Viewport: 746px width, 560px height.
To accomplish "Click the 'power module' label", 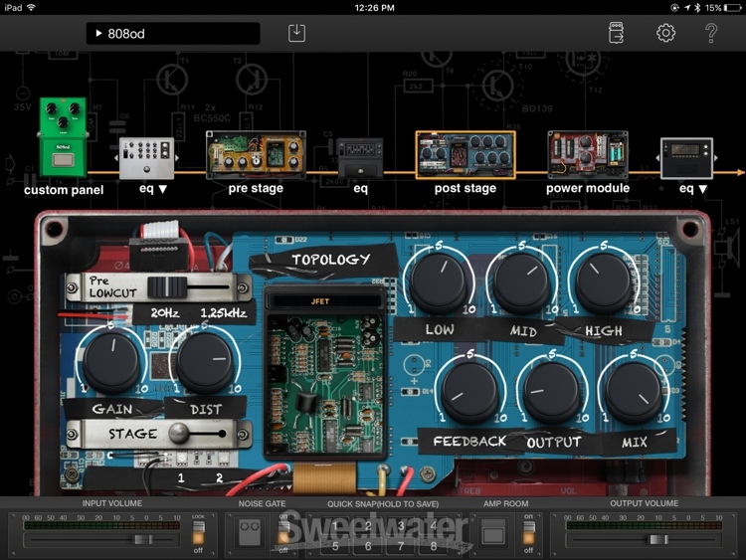I will [x=588, y=188].
